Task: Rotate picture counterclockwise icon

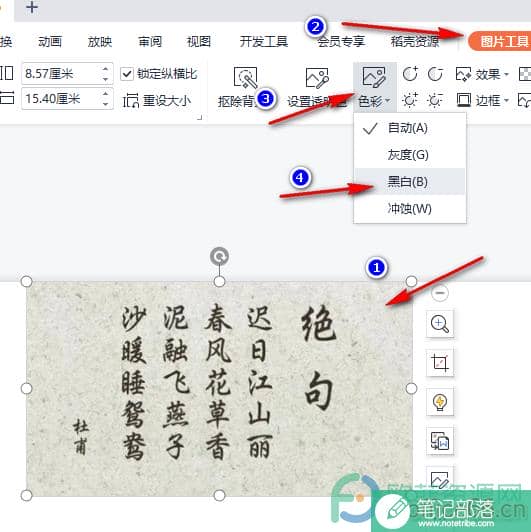Action: point(435,74)
